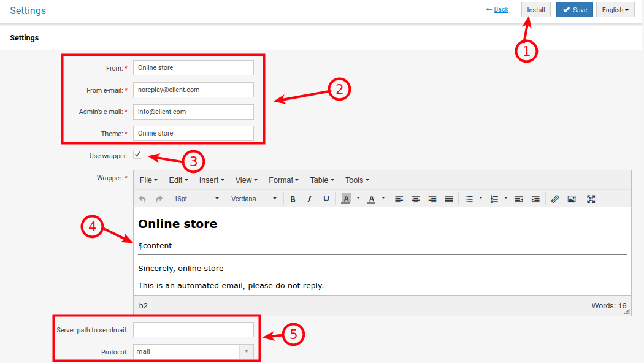Viewport: 644px width, 363px height.
Task: Toggle underline formatting
Action: click(326, 199)
